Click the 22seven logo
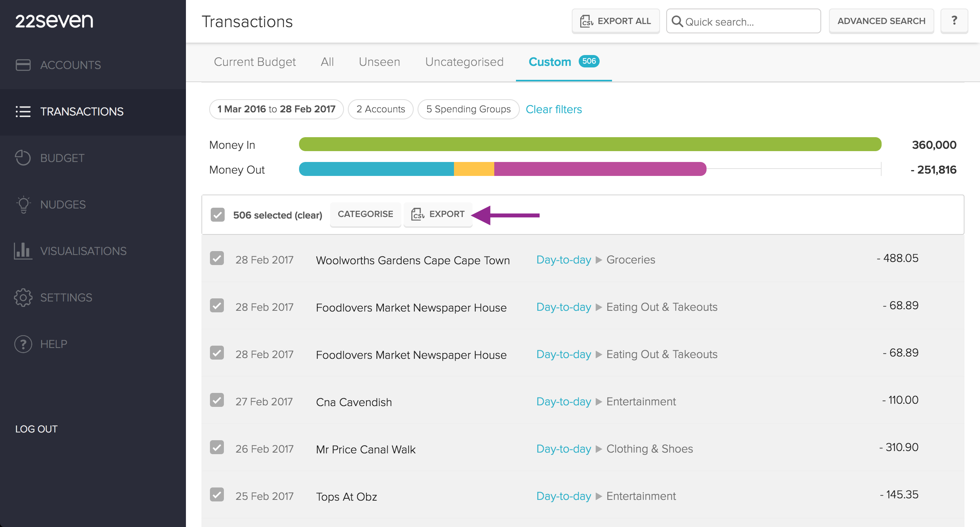This screenshot has width=980, height=527. pyautogui.click(x=54, y=21)
